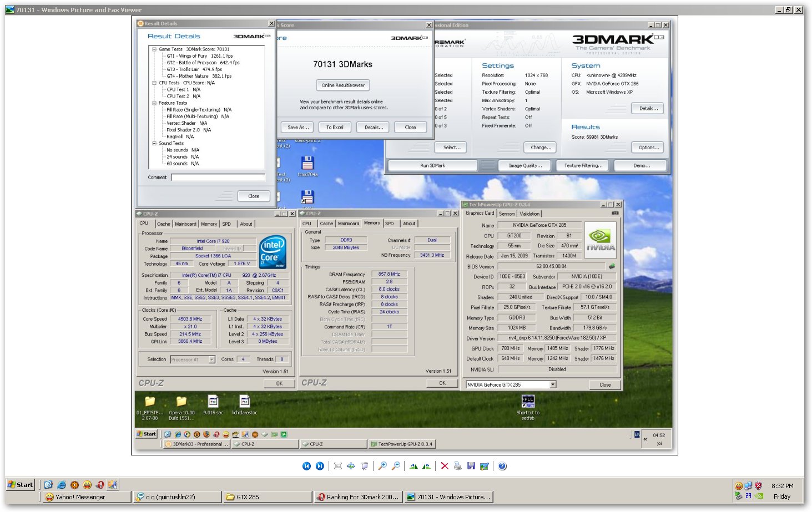This screenshot has width=812, height=512.
Task: Open the Processor #1 selection dropdown in CPU-Z
Action: (211, 359)
